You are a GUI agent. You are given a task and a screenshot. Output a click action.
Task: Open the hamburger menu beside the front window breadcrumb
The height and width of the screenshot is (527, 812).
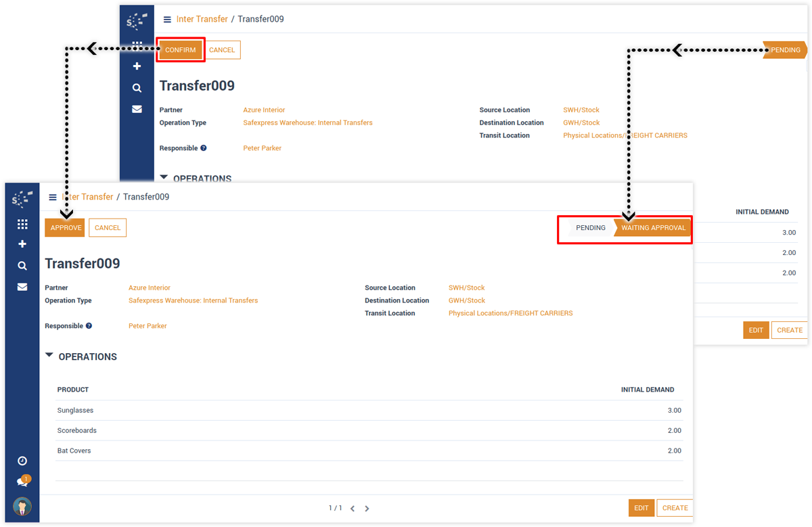(53, 197)
